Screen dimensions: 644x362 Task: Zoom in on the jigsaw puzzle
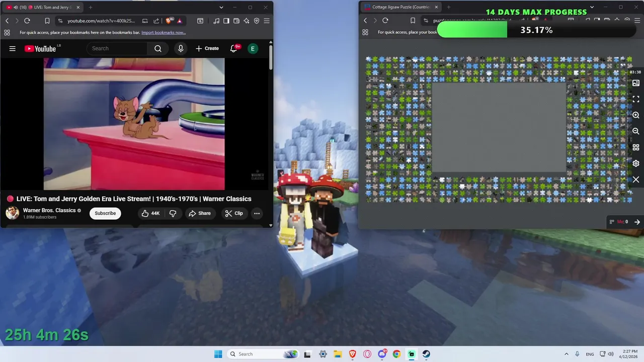(x=636, y=115)
